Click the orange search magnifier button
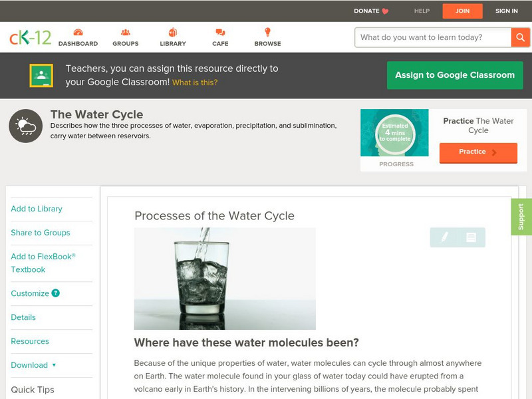 [x=520, y=37]
